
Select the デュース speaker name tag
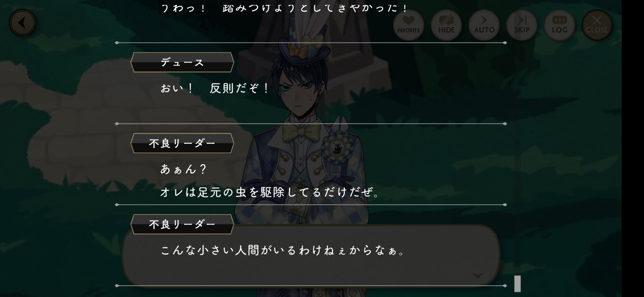click(x=182, y=62)
